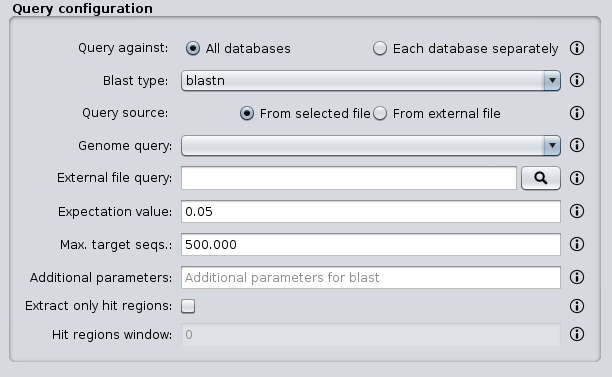Click info icon for Hit regions window

pos(577,334)
